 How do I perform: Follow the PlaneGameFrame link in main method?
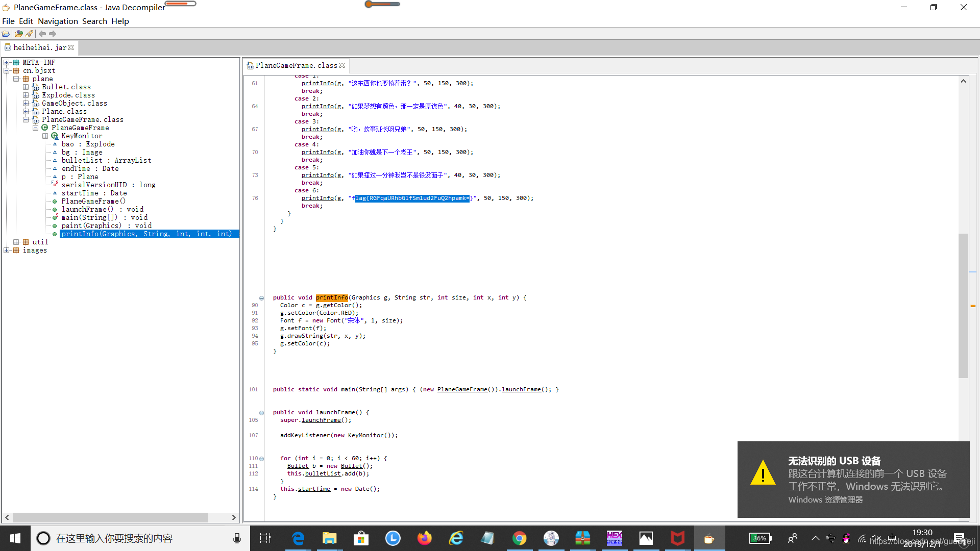462,389
